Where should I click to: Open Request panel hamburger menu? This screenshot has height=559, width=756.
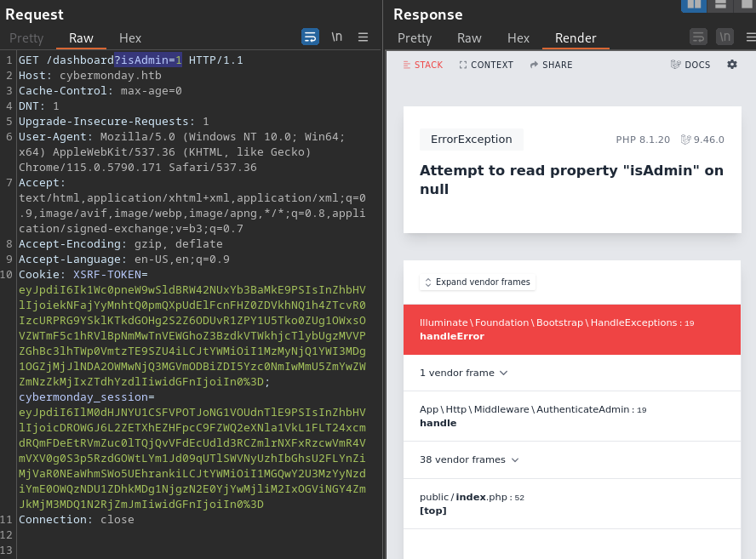tap(363, 37)
